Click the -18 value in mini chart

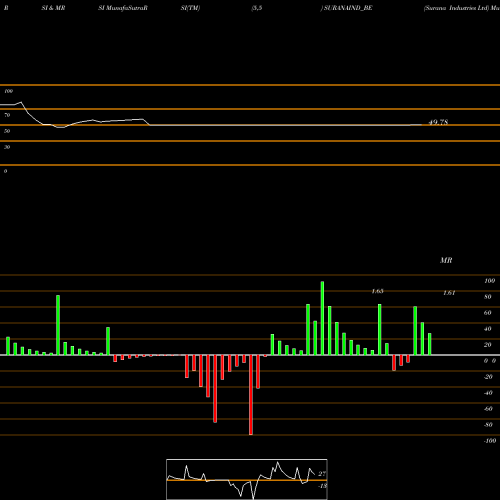coord(322,486)
